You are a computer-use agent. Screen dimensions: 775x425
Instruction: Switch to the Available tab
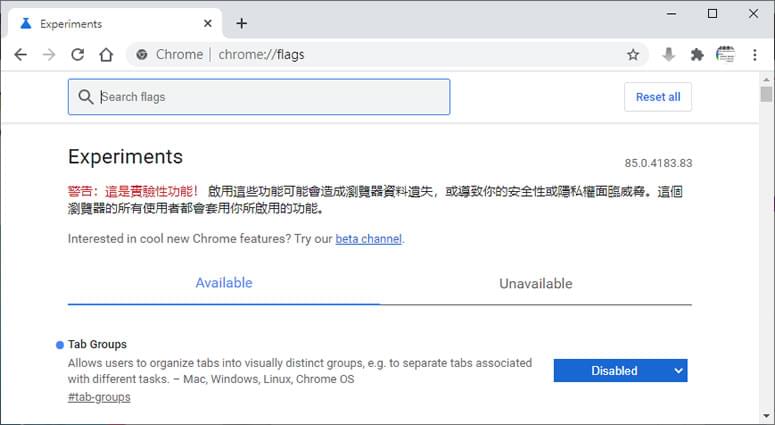pyautogui.click(x=224, y=283)
